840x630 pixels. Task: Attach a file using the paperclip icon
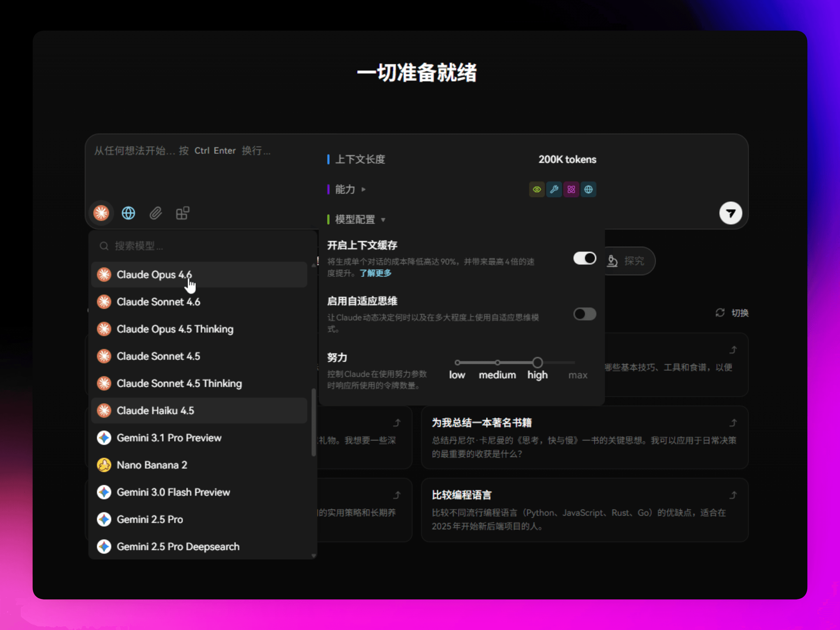click(x=155, y=213)
